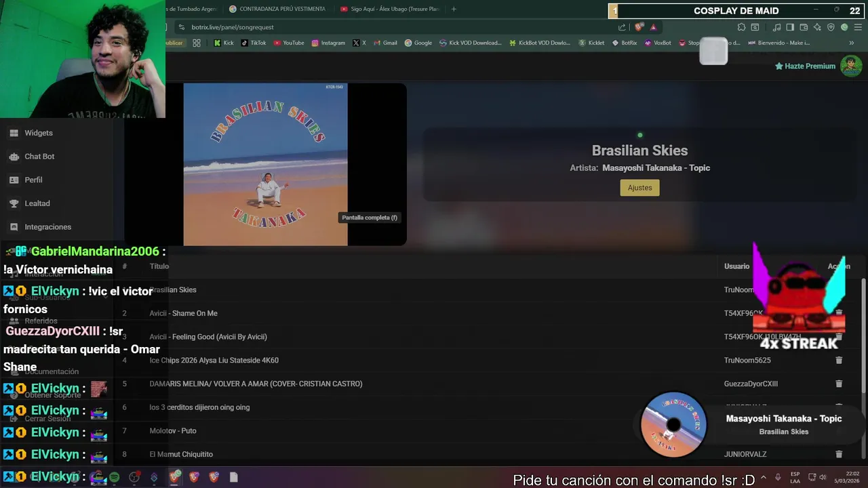Image resolution: width=868 pixels, height=488 pixels.
Task: Open the TikTok bookmark
Action: (253, 43)
